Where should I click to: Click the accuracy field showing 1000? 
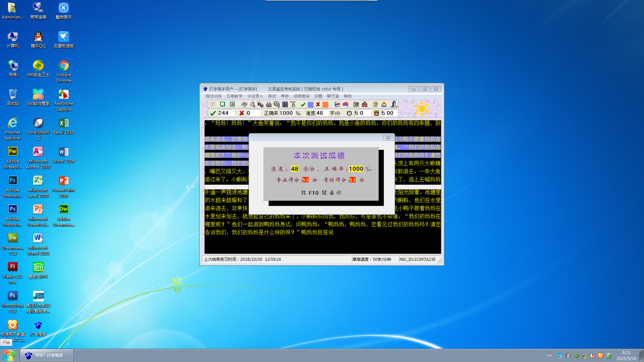[286, 113]
